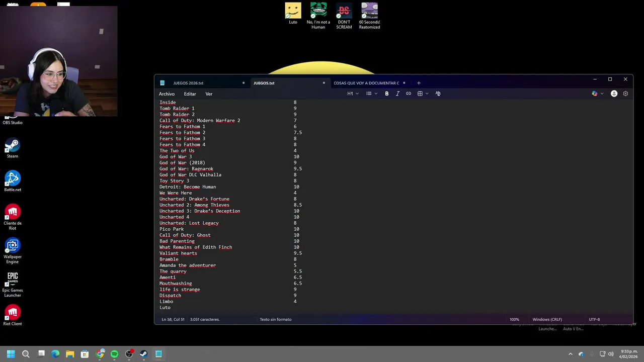This screenshot has width=644, height=362.
Task: Click the 'Pico Park' line
Action: (x=172, y=229)
